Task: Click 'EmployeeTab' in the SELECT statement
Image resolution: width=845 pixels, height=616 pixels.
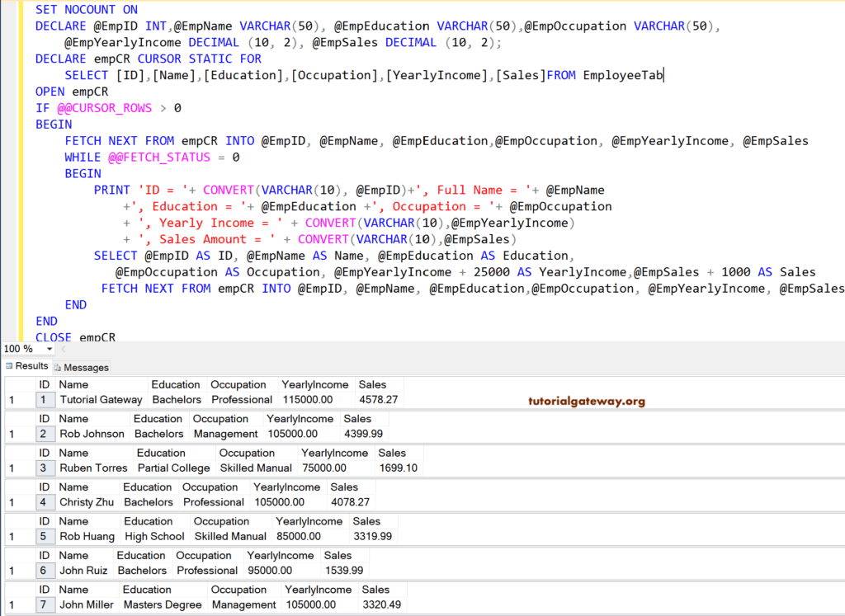Action: point(623,75)
